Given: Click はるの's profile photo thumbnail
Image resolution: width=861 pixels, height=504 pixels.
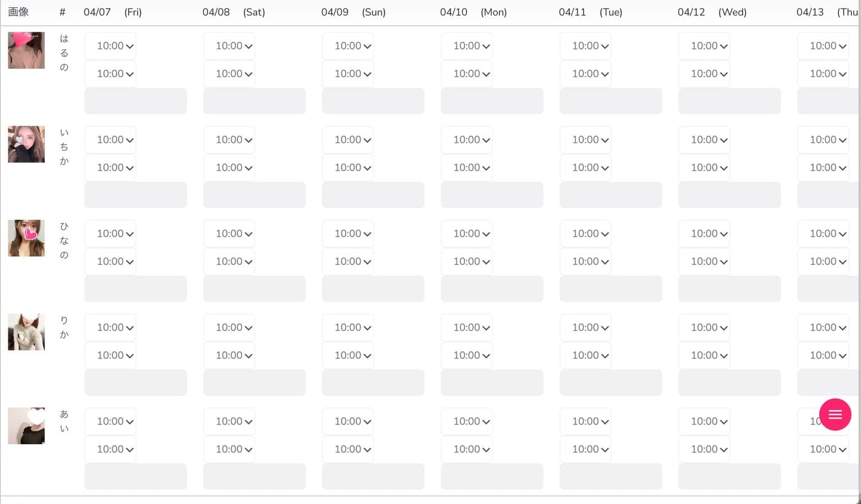Looking at the screenshot, I should [26, 50].
